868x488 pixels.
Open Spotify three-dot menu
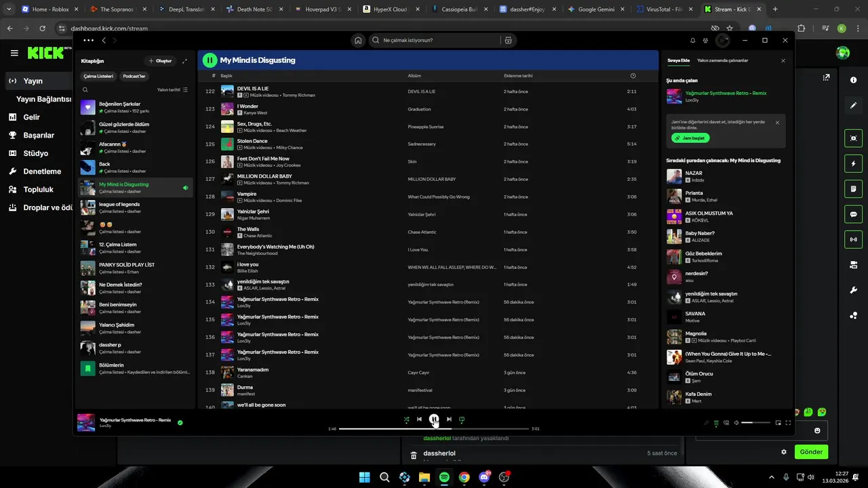tap(88, 40)
